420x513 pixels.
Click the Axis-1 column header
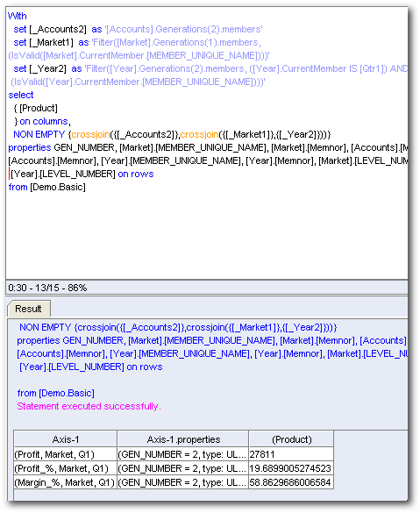click(x=66, y=439)
